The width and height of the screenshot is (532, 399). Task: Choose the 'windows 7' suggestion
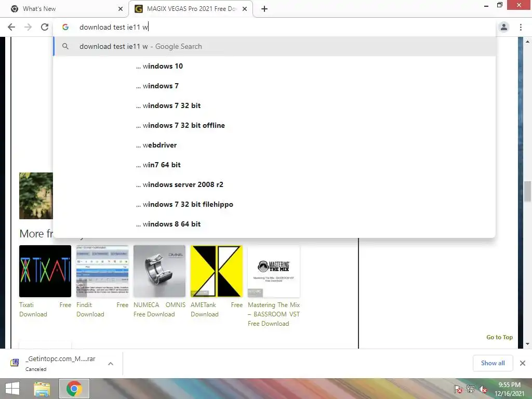274,86
